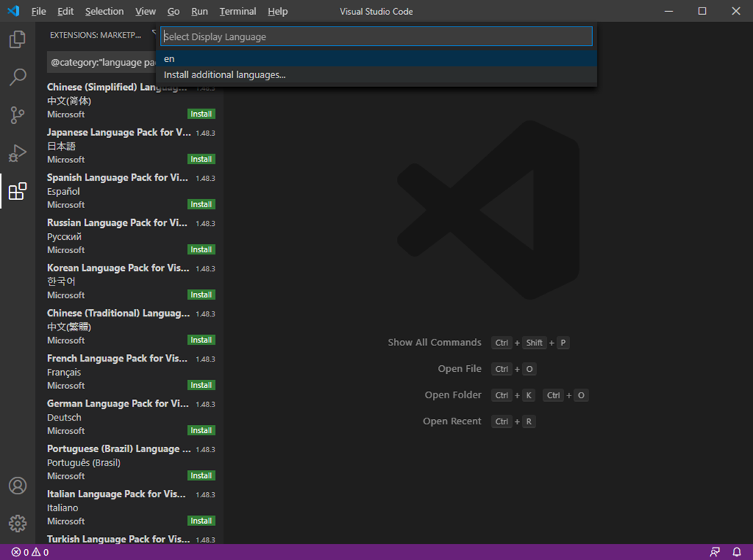The image size is (753, 560).
Task: Open Italian Language Pack extension title
Action: [x=117, y=494]
